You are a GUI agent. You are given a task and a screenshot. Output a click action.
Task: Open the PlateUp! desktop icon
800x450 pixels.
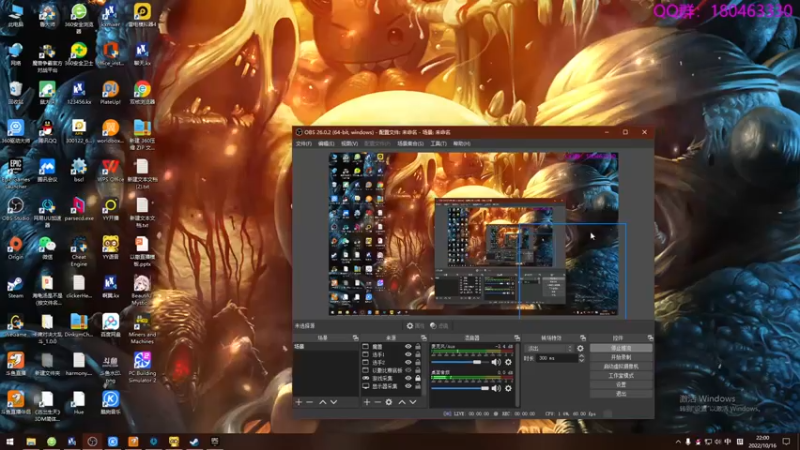pos(110,93)
